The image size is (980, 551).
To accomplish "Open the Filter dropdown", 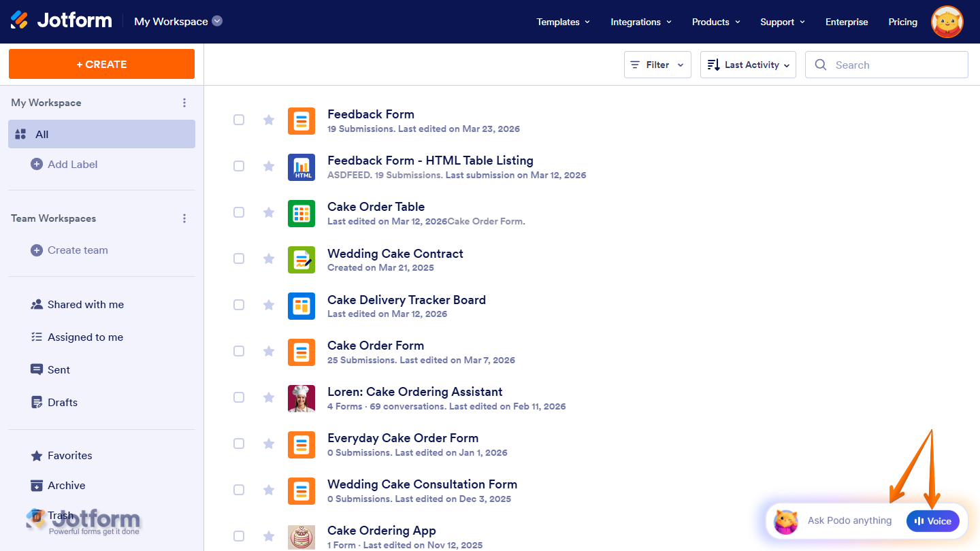I will point(657,64).
